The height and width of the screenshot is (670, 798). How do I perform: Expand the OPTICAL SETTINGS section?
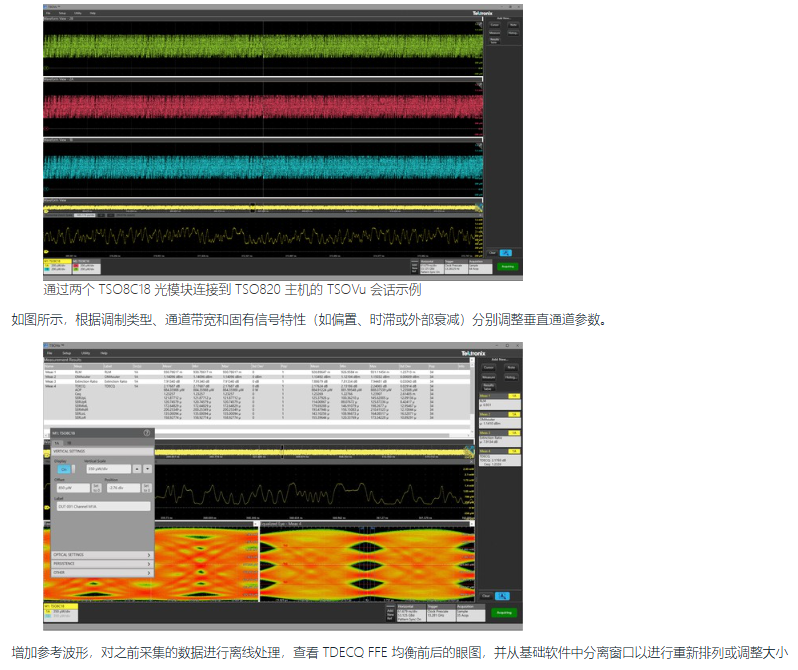[x=102, y=554]
